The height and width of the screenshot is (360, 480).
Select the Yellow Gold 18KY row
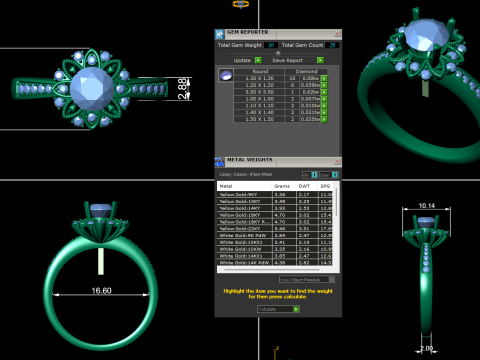pyautogui.click(x=275, y=215)
